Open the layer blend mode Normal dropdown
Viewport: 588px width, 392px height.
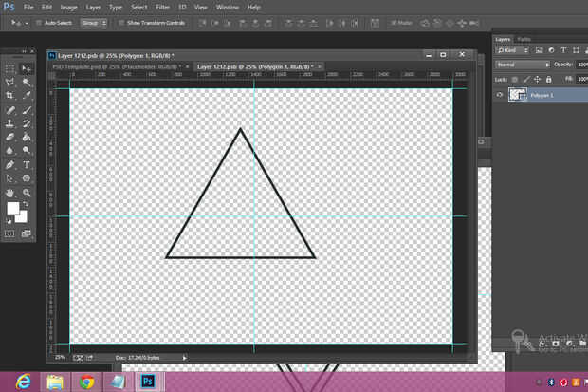tap(523, 65)
